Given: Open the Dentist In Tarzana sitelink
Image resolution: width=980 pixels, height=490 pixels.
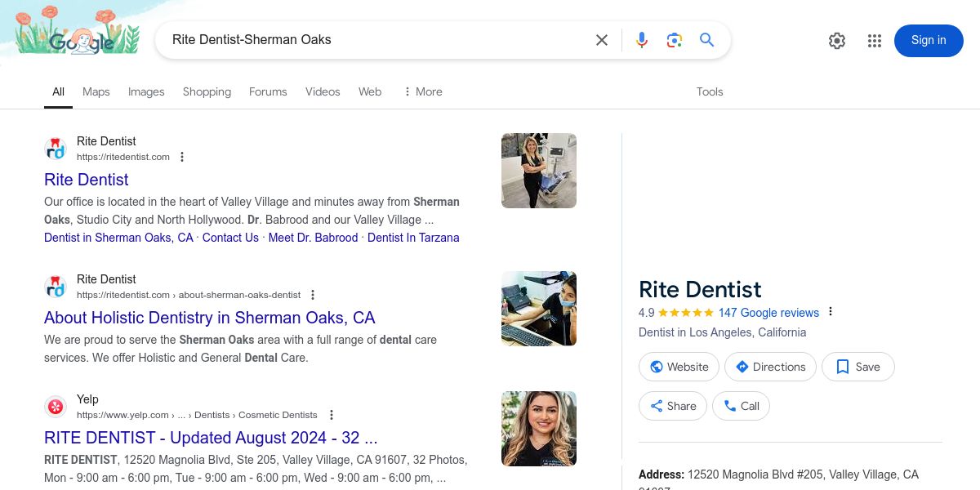Looking at the screenshot, I should click(413, 238).
